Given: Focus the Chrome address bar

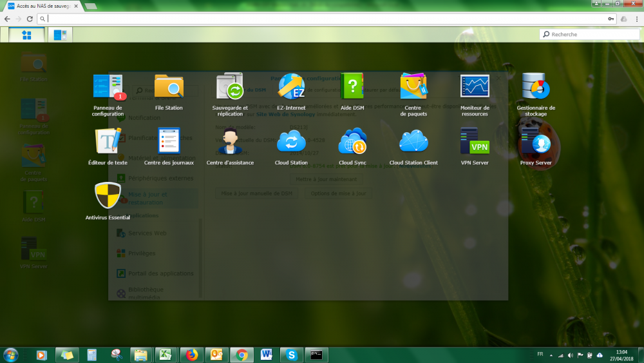Looking at the screenshot, I should 322,19.
